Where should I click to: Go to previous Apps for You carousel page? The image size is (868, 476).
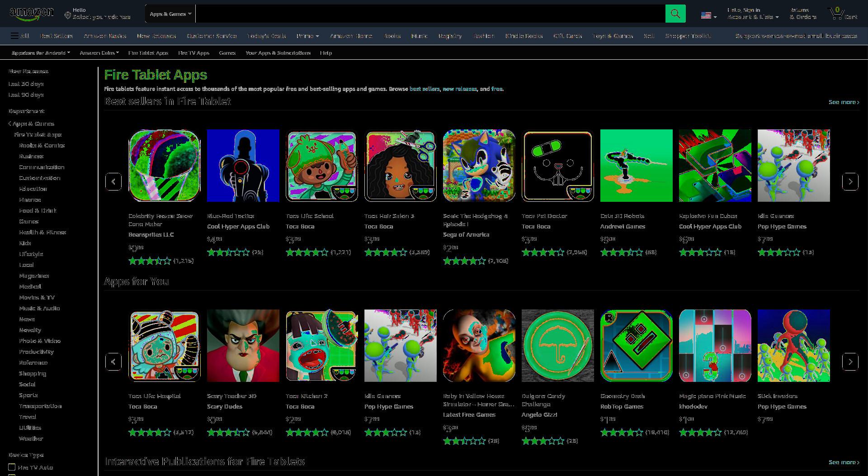point(113,362)
